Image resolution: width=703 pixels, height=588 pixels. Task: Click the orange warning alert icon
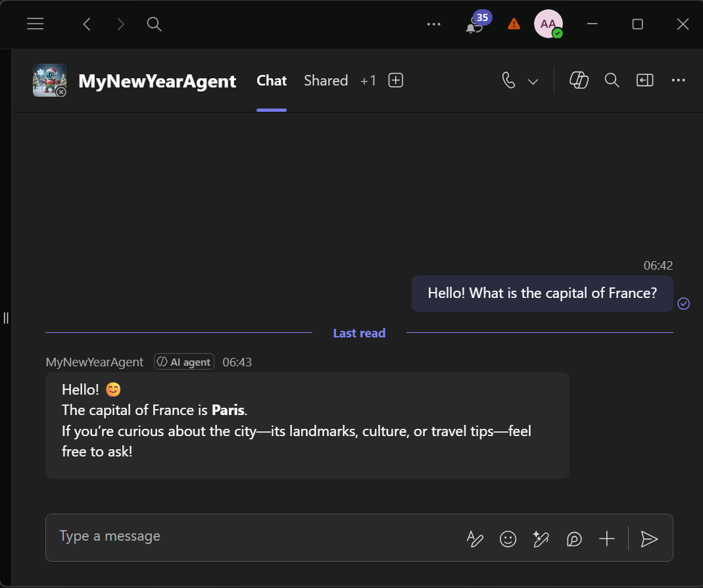pyautogui.click(x=514, y=24)
